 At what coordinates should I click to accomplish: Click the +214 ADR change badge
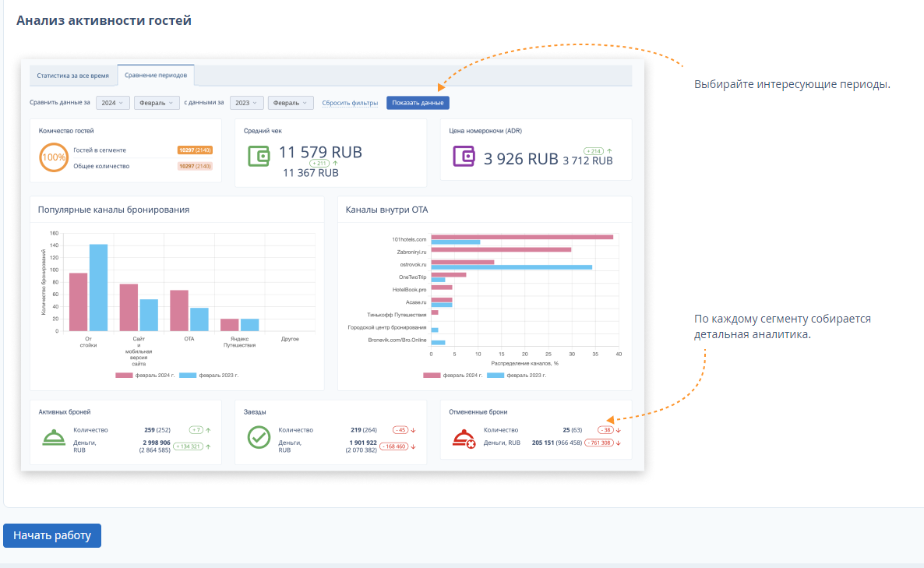(594, 151)
